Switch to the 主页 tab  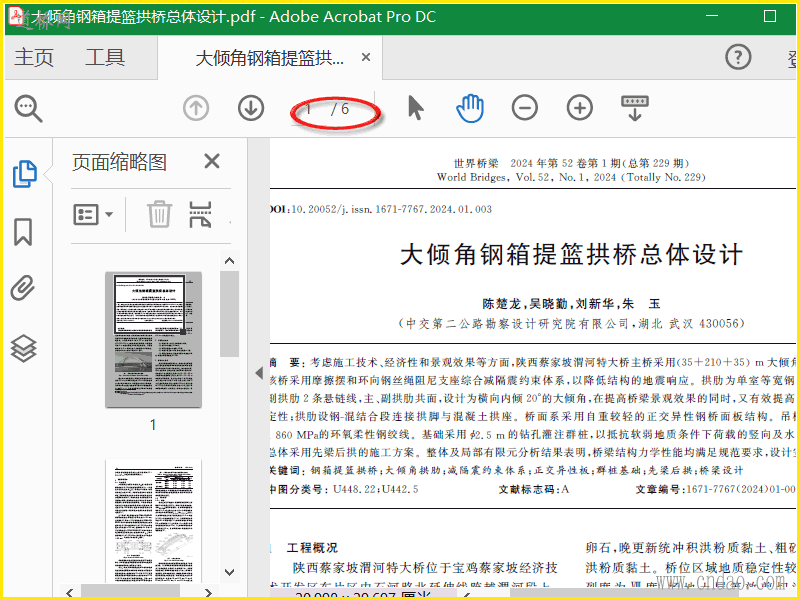(x=34, y=57)
